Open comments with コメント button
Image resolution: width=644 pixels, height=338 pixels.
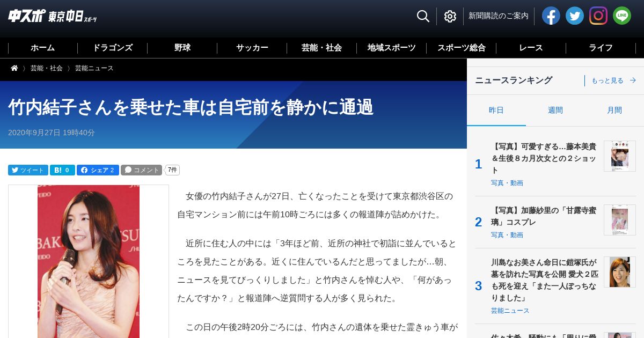click(141, 170)
